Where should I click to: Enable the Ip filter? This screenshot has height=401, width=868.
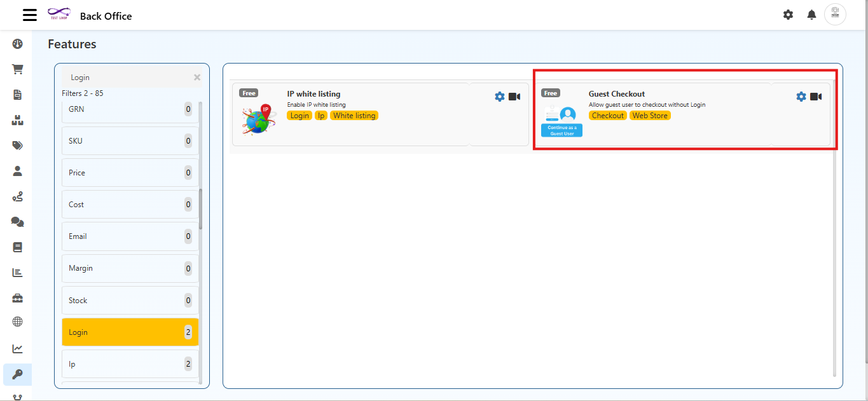(130, 364)
